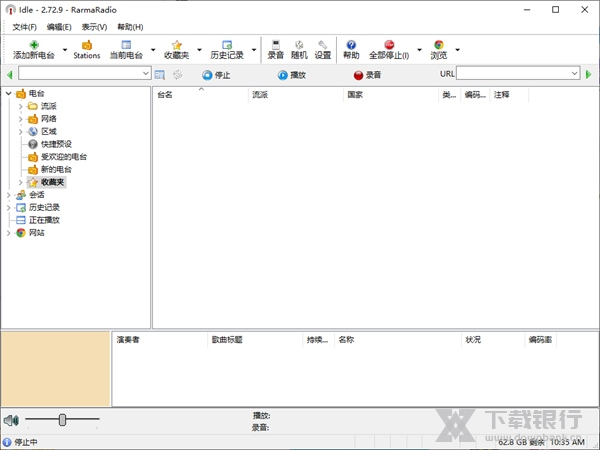Viewport: 600px width, 450px height.
Task: Select 正在播放 in the tree
Action: 43,220
